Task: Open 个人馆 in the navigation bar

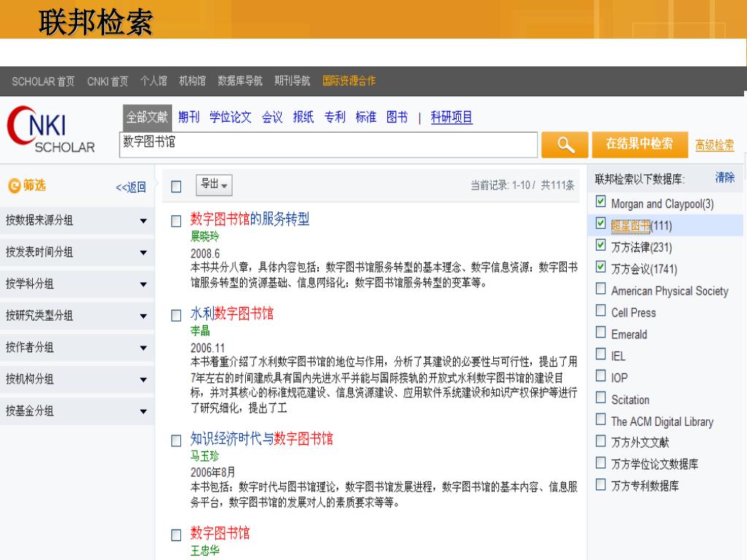Action: point(153,81)
